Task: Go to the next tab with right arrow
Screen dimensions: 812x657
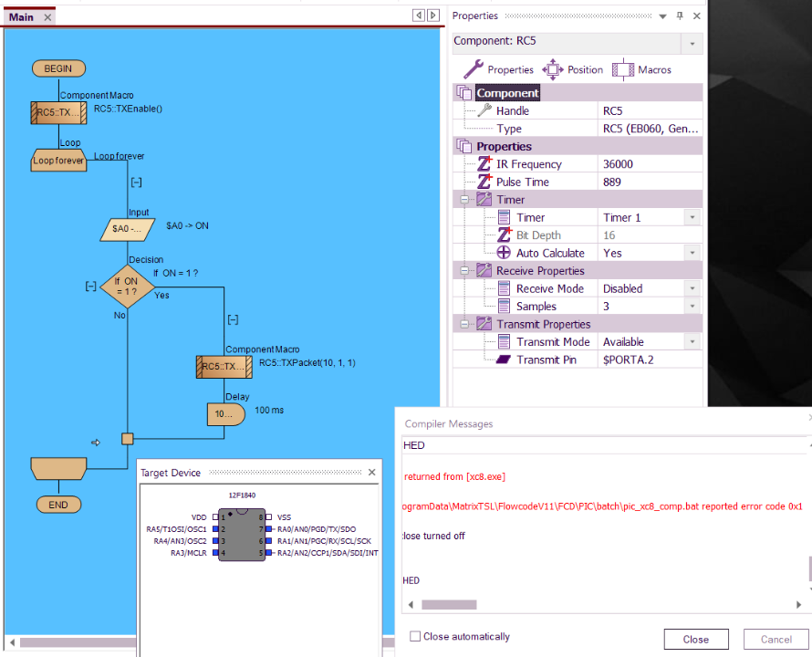Action: [433, 16]
